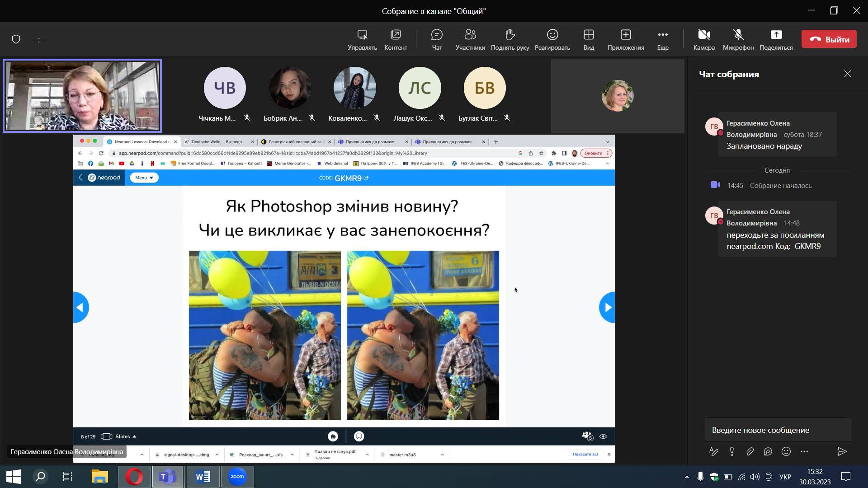Show the Участники list
The height and width of the screenshot is (488, 868).
[470, 40]
